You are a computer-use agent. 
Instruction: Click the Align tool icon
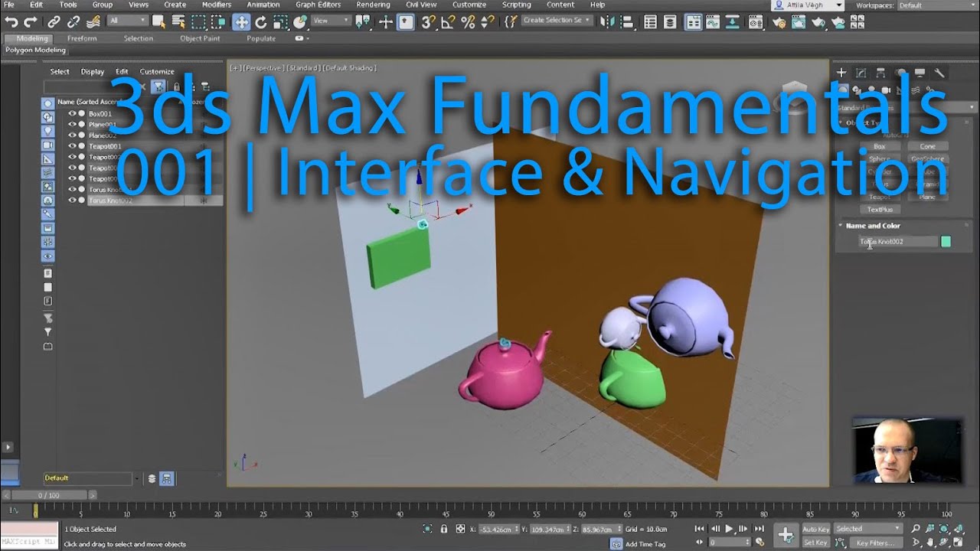click(626, 21)
